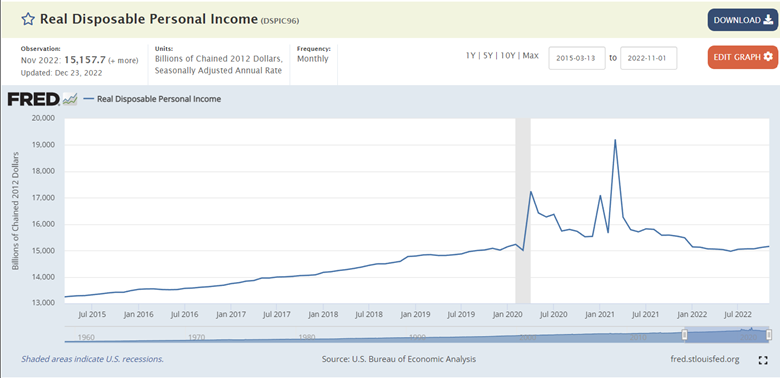Click the Real Disposable Personal Income legend line
This screenshot has height=378, width=780.
(x=89, y=99)
